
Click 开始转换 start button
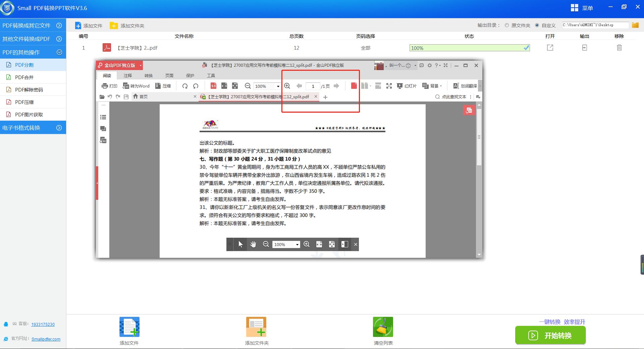(550, 335)
